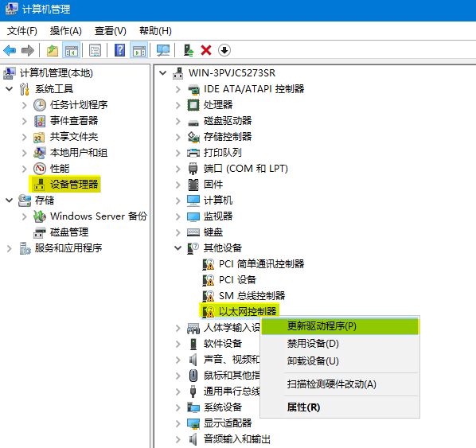Click the SM 总线控制器 warning icon
The image size is (476, 448).
(209, 296)
